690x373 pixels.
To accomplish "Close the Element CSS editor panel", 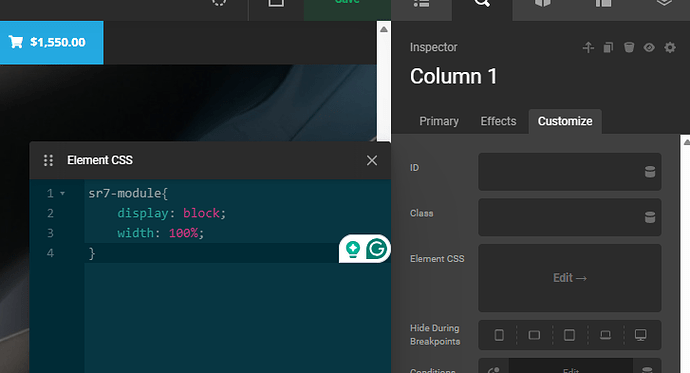I will pyautogui.click(x=372, y=161).
